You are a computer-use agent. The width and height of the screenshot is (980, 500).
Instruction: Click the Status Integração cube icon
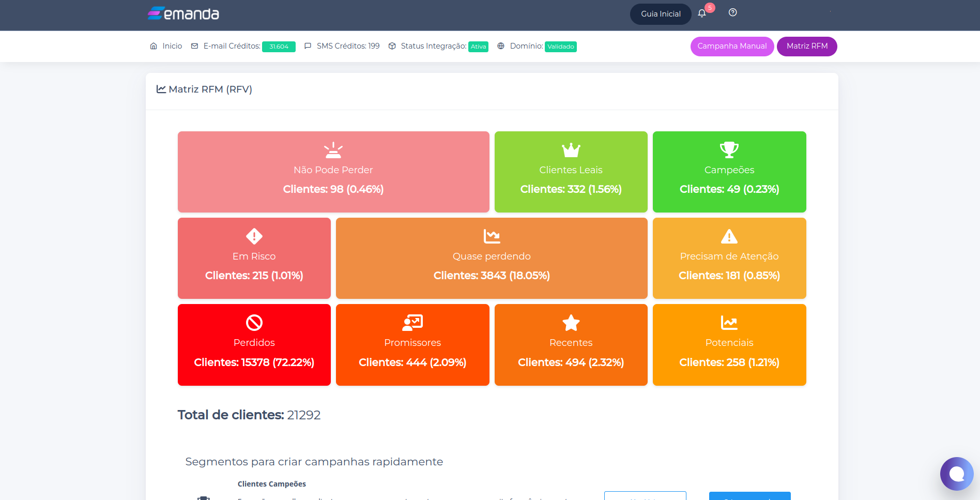[x=392, y=46]
